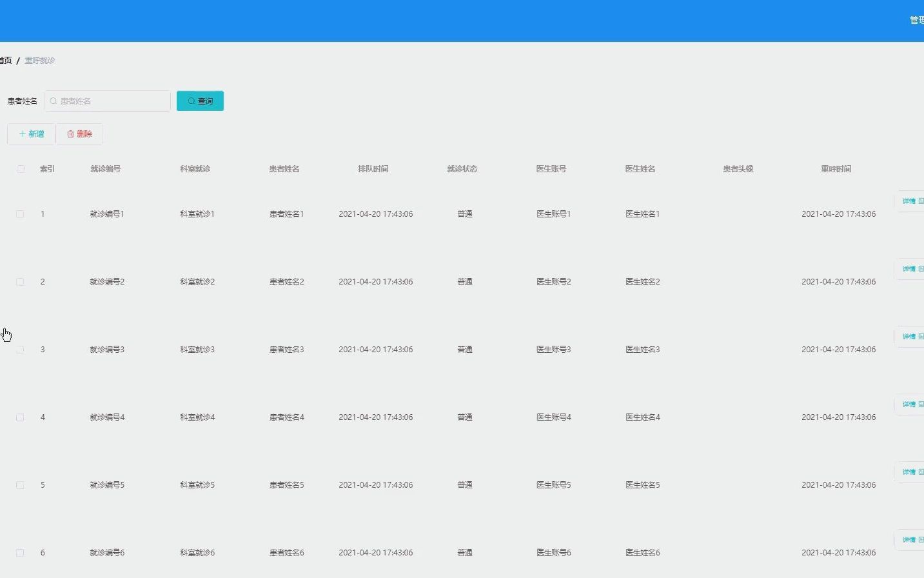This screenshot has height=578, width=924.
Task: Select the cell 就诊编号3
Action: tap(107, 350)
